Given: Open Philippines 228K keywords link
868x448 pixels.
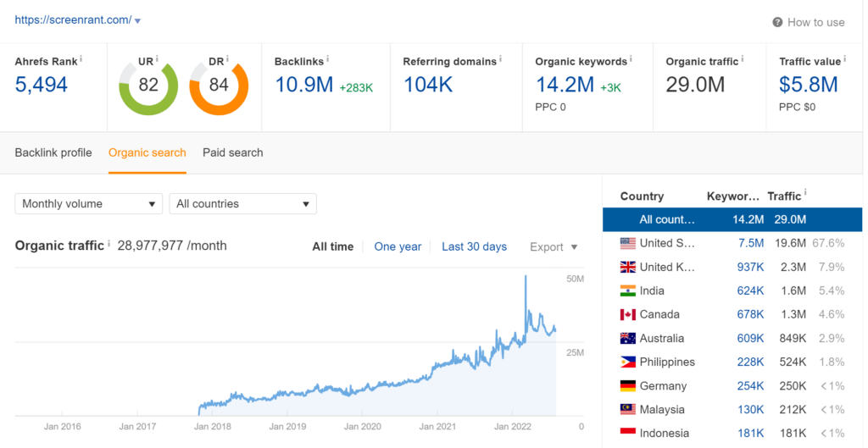Looking at the screenshot, I should tap(750, 362).
